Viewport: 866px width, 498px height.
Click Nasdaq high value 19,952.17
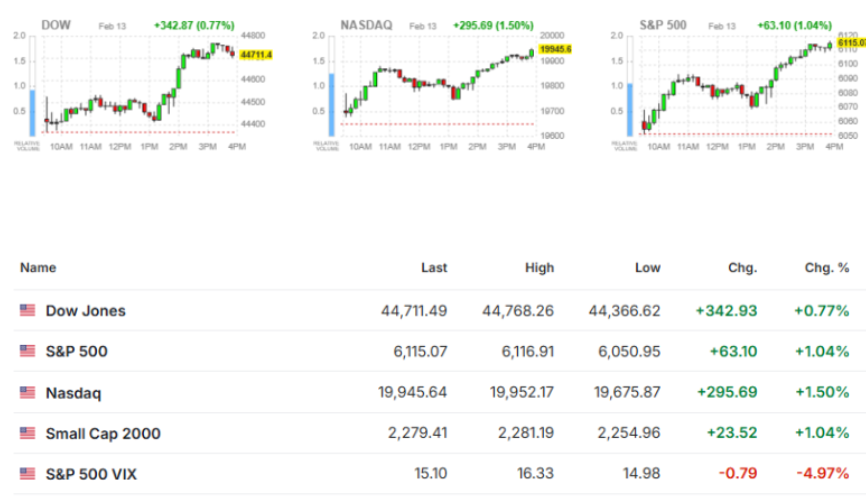[x=522, y=393]
